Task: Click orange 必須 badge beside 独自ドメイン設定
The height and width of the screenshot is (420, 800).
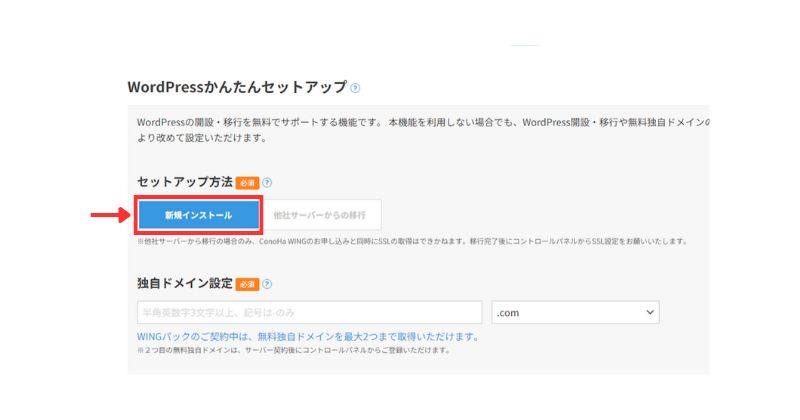Action: coord(247,284)
